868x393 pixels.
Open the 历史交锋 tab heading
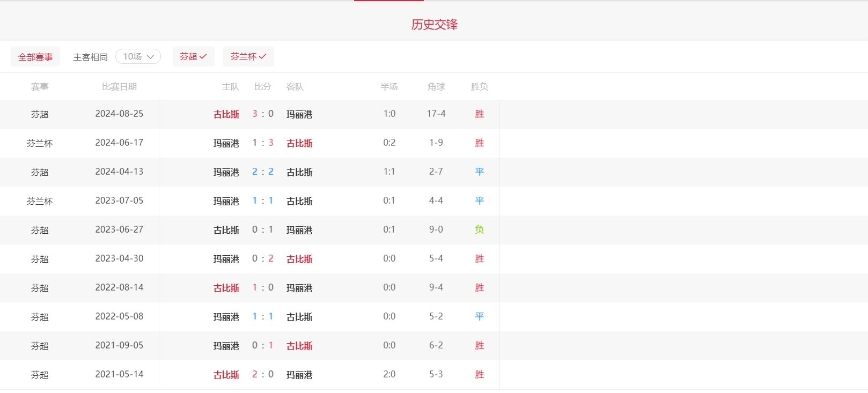click(x=434, y=25)
